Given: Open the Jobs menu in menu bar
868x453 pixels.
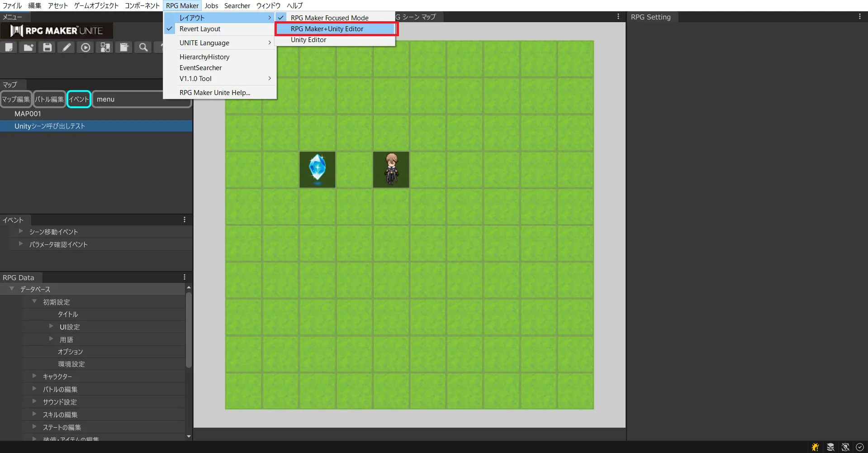Looking at the screenshot, I should pyautogui.click(x=211, y=5).
